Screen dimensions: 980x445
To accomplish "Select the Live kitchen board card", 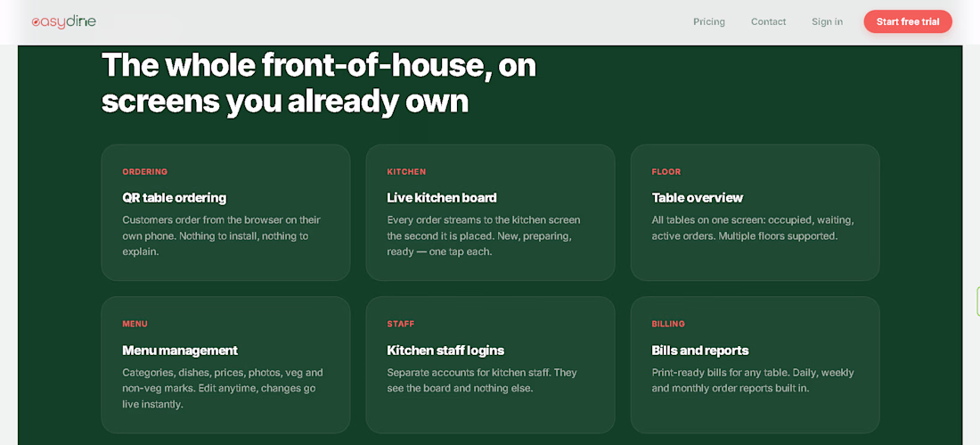I will point(490,213).
